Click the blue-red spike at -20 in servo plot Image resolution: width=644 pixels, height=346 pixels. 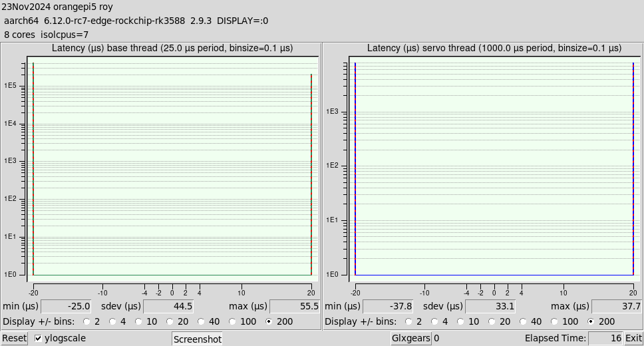[355, 169]
